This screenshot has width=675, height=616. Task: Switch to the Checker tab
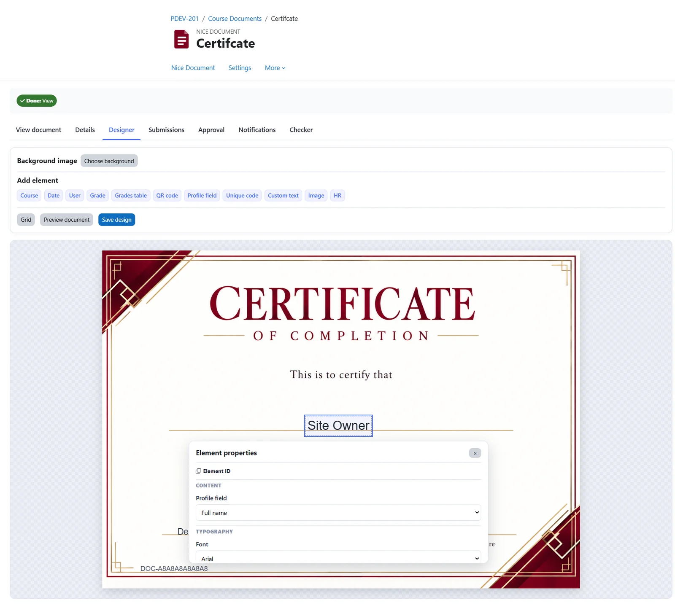pos(301,130)
